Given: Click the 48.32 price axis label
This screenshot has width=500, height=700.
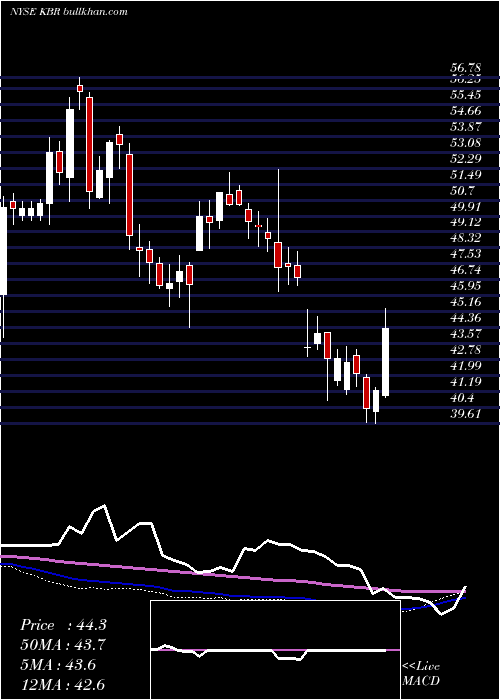Looking at the screenshot, I should tap(465, 238).
